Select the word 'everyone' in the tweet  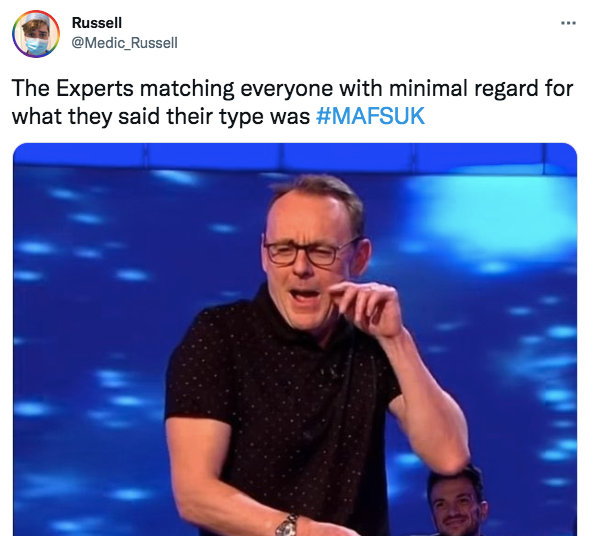[287, 89]
